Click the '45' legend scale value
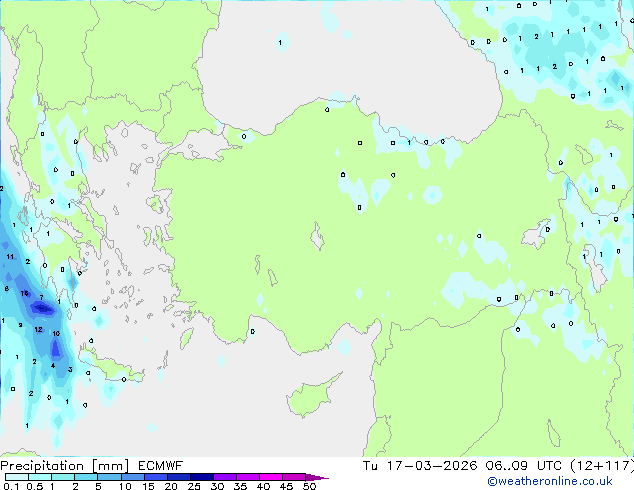634x490 pixels. 286,486
